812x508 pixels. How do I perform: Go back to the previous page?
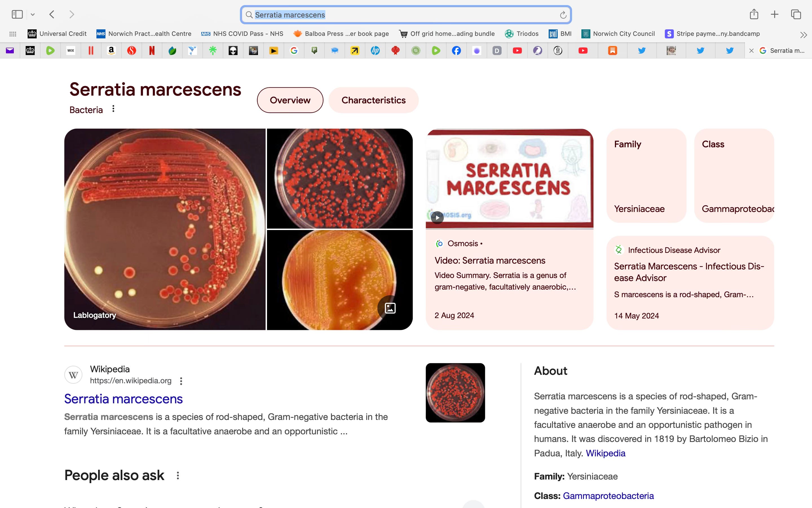pyautogui.click(x=52, y=14)
